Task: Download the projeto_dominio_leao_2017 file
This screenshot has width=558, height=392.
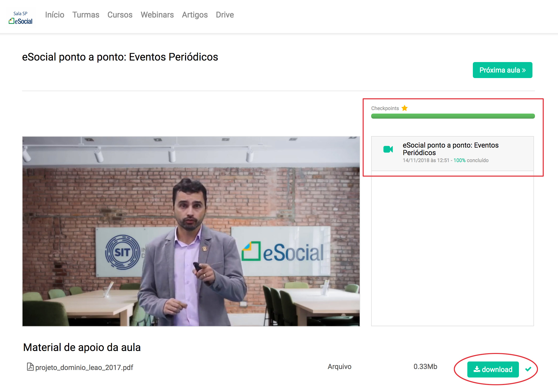Action: pos(493,369)
